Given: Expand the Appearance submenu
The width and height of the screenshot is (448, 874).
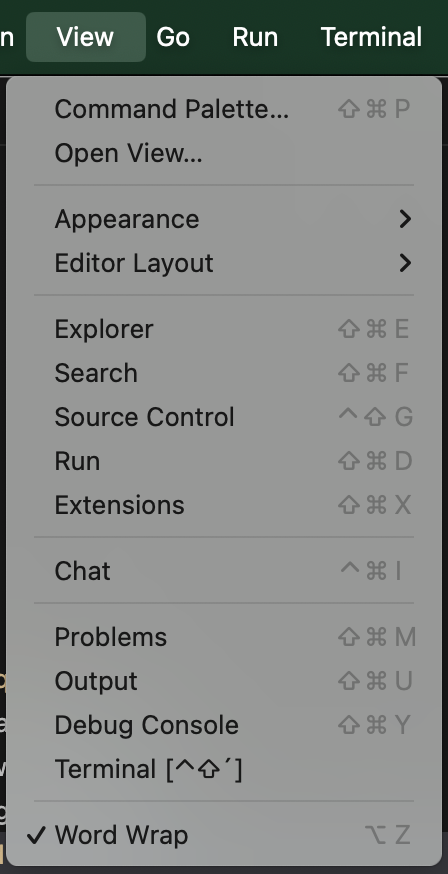Looking at the screenshot, I should tap(224, 219).
